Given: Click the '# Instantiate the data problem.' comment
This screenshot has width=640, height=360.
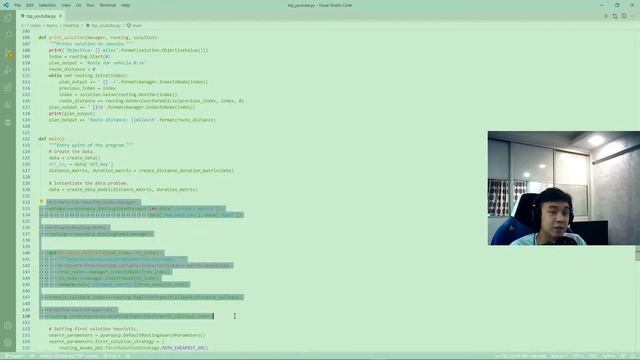Looking at the screenshot, I should click(88, 183).
